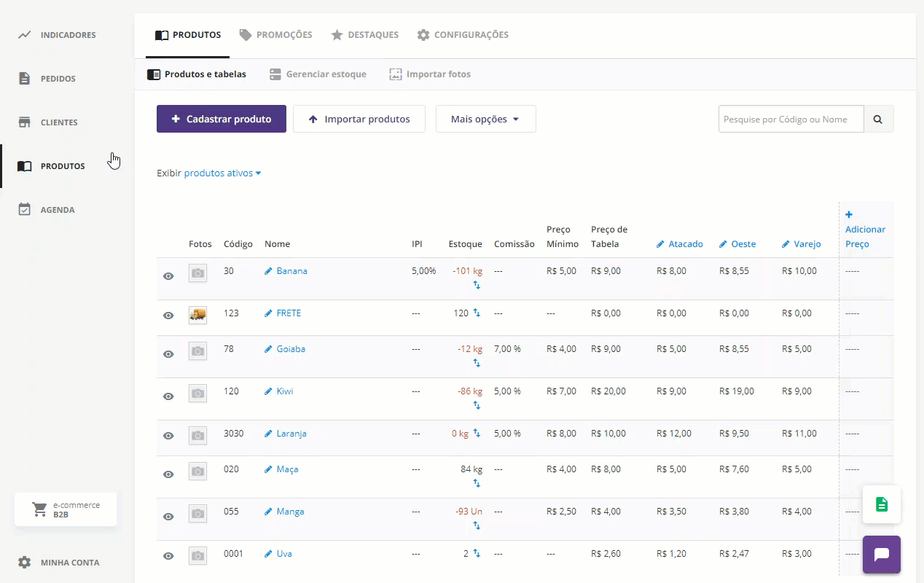Viewport: 924px width, 583px height.
Task: Hide the Manga product using eye icon
Action: (168, 517)
